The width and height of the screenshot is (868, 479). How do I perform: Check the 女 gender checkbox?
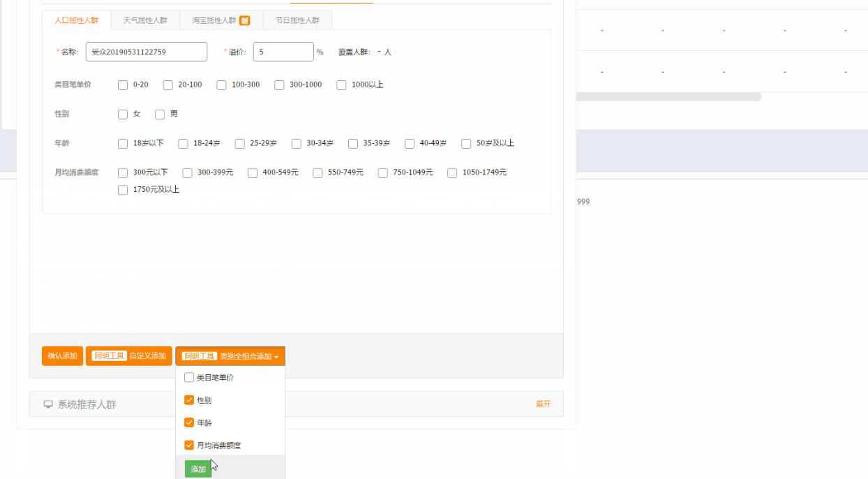[x=122, y=114]
